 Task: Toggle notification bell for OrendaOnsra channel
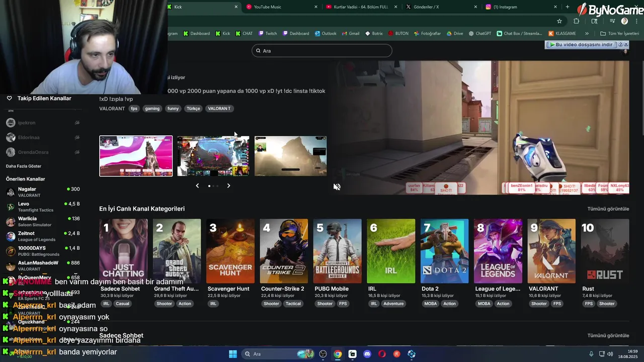click(77, 152)
